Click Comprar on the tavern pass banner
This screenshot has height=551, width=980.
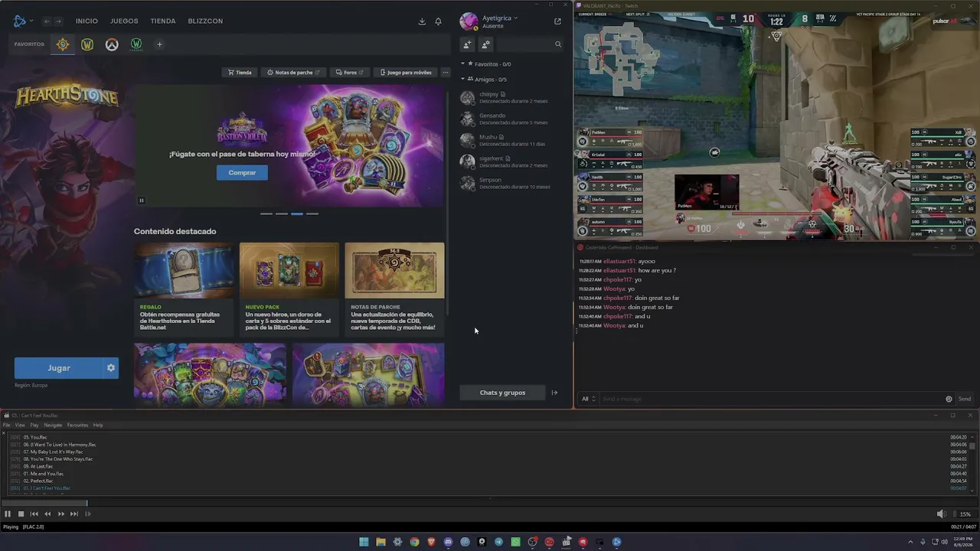pyautogui.click(x=242, y=172)
